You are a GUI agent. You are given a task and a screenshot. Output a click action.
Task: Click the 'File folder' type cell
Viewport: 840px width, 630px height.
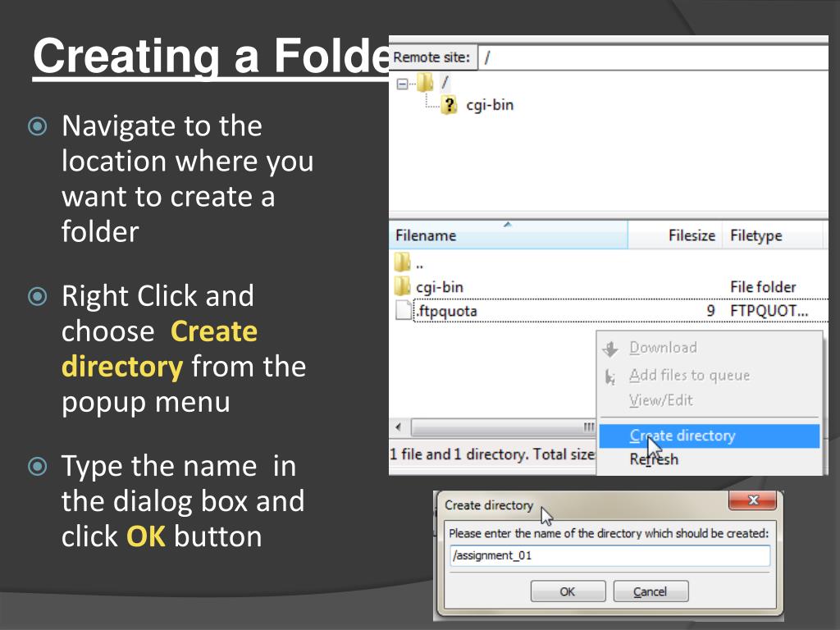pyautogui.click(x=763, y=287)
